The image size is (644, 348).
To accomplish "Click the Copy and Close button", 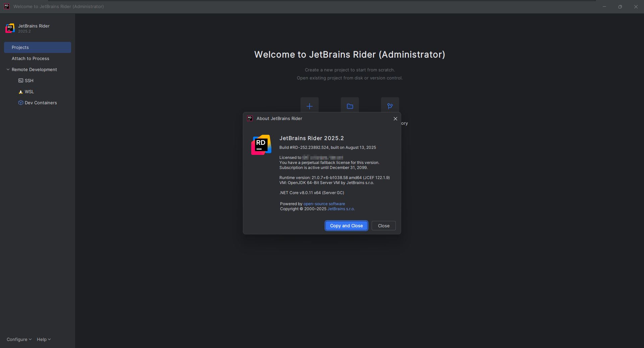I will click(x=346, y=226).
